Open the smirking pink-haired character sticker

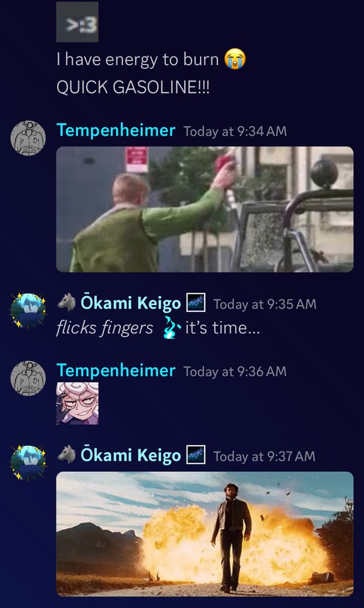(x=77, y=404)
